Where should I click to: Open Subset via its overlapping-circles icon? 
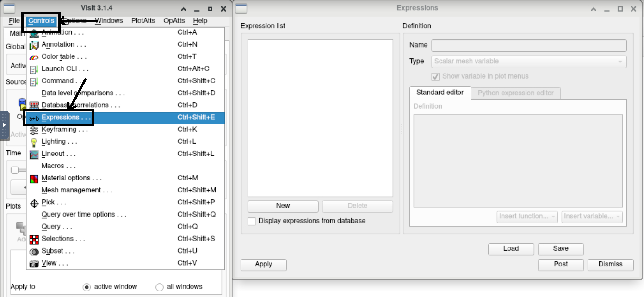click(x=34, y=251)
